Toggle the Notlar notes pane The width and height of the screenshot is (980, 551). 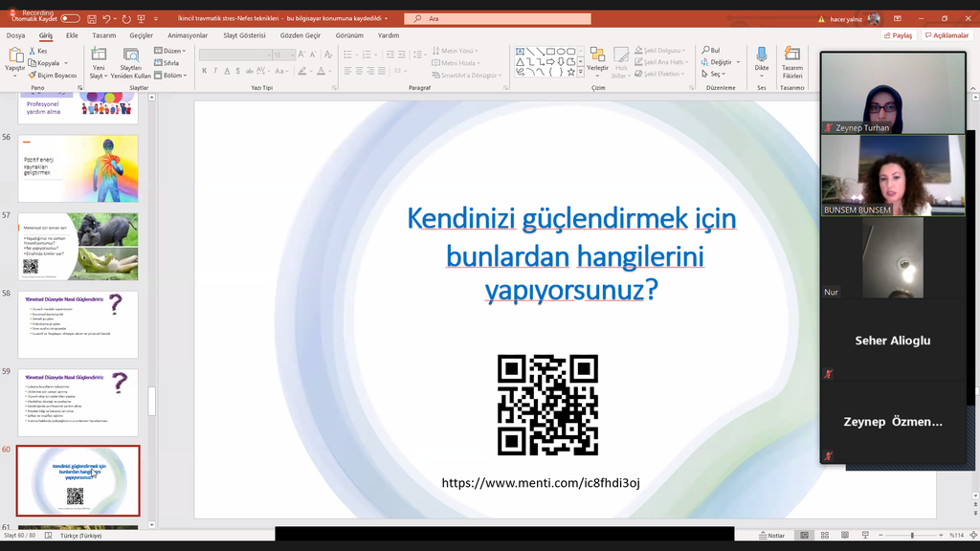(x=772, y=536)
